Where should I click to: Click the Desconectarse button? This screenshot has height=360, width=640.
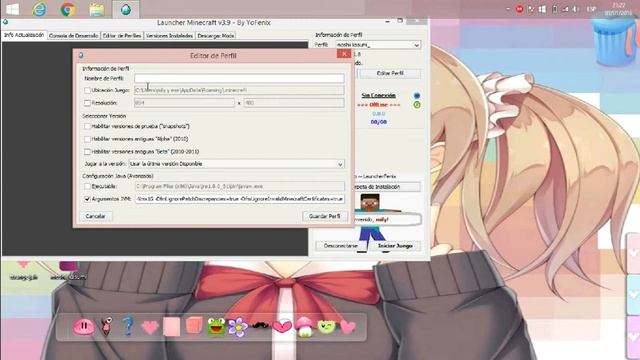point(341,246)
